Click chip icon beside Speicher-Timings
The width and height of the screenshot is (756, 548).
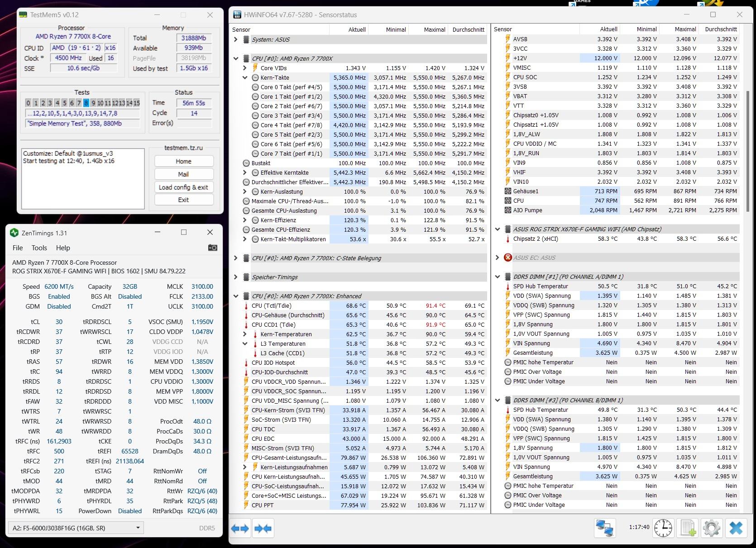[246, 277]
